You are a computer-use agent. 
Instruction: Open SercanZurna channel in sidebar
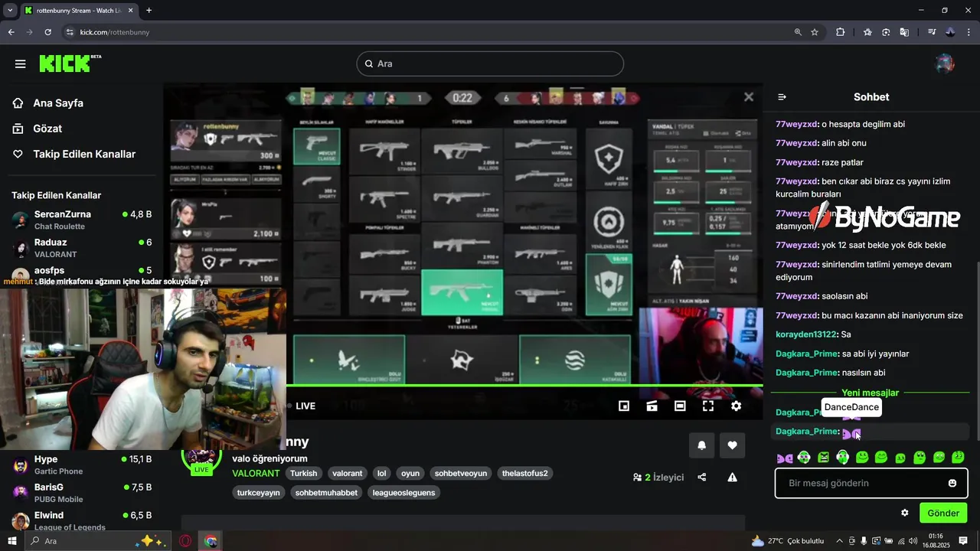(x=81, y=220)
